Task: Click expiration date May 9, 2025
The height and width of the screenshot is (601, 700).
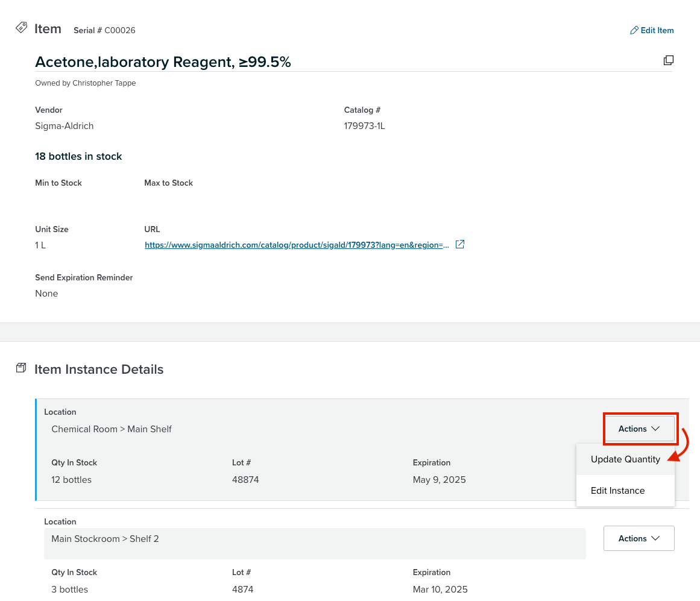Action: pos(440,480)
